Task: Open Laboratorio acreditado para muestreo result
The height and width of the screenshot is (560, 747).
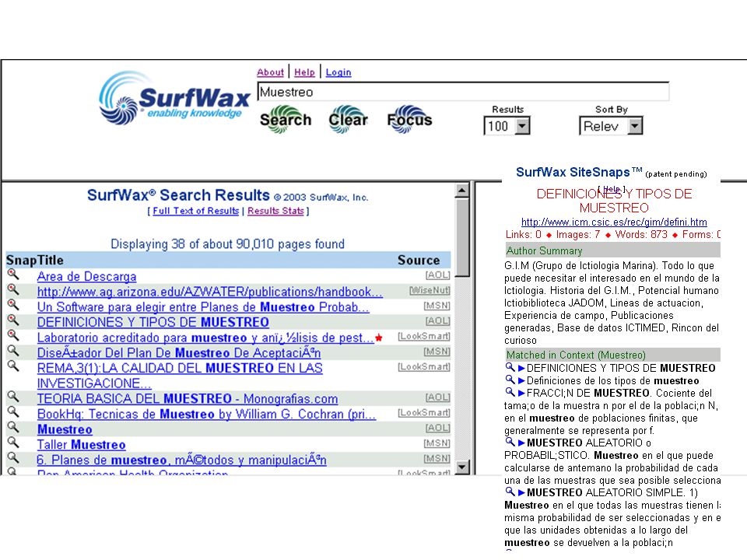Action: [x=205, y=337]
